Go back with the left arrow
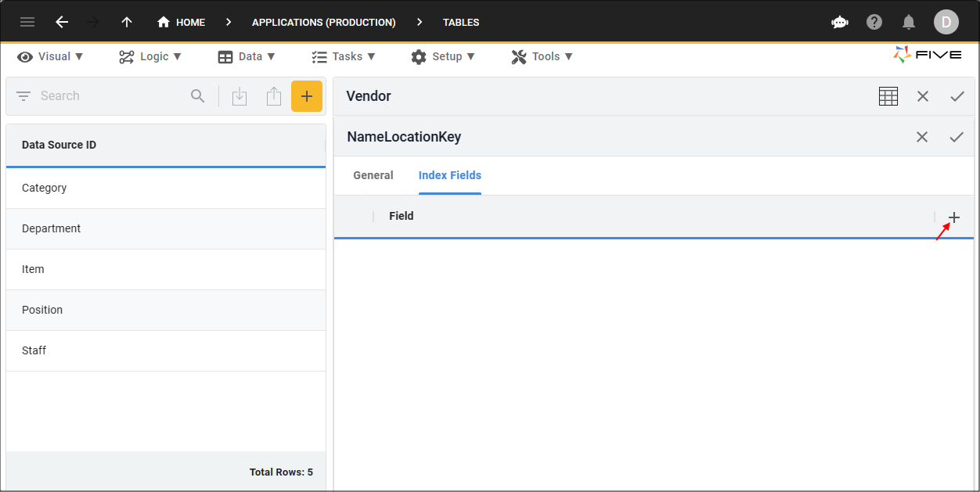 click(62, 22)
